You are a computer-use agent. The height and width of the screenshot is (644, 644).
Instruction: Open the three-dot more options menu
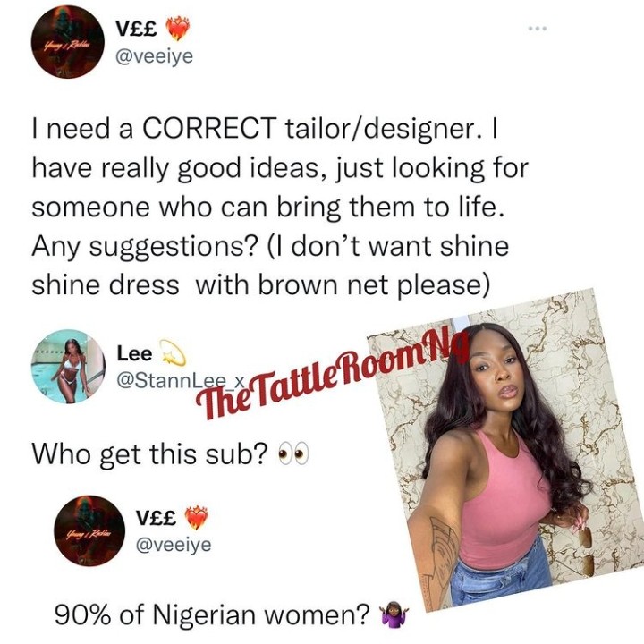pos(538,29)
